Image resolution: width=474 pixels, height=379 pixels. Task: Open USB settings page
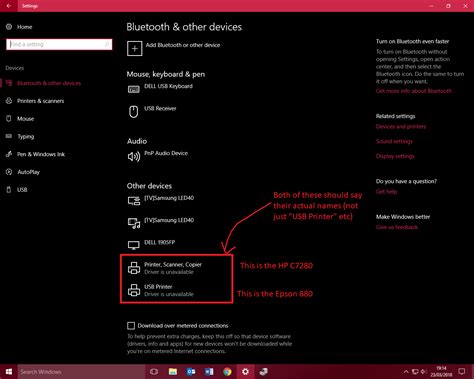point(22,190)
